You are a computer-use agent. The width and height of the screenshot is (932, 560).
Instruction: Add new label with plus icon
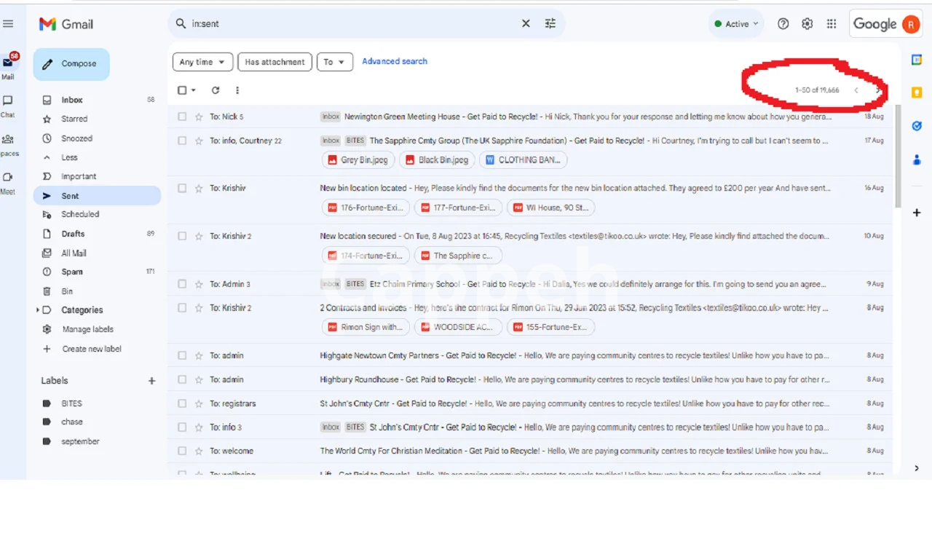tap(152, 381)
